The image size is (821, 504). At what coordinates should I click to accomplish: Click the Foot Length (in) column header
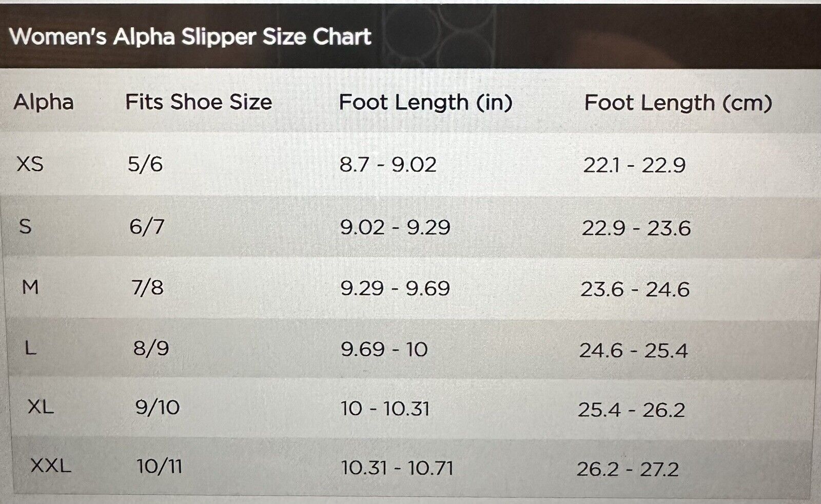click(x=426, y=103)
